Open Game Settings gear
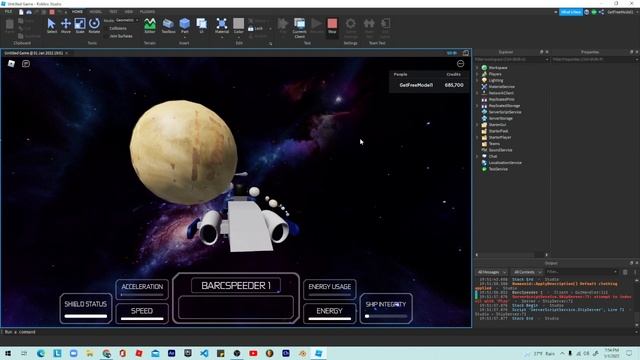The height and width of the screenshot is (360, 640). (350, 27)
